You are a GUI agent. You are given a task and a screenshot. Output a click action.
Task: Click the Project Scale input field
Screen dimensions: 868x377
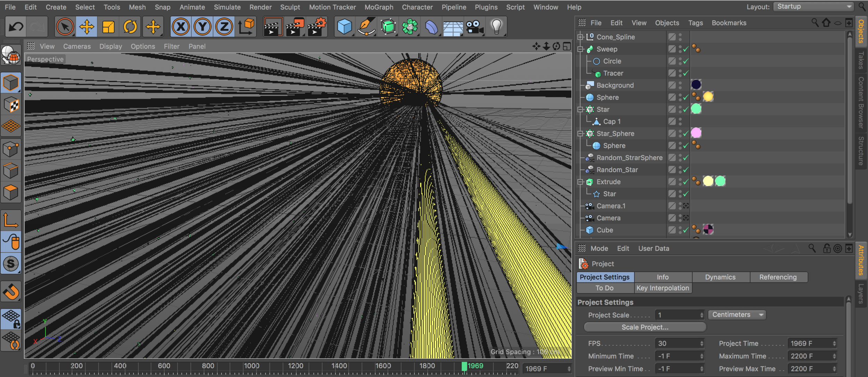(679, 315)
